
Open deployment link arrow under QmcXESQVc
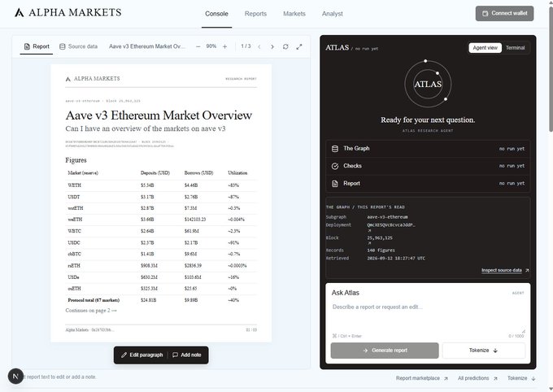coord(369,230)
